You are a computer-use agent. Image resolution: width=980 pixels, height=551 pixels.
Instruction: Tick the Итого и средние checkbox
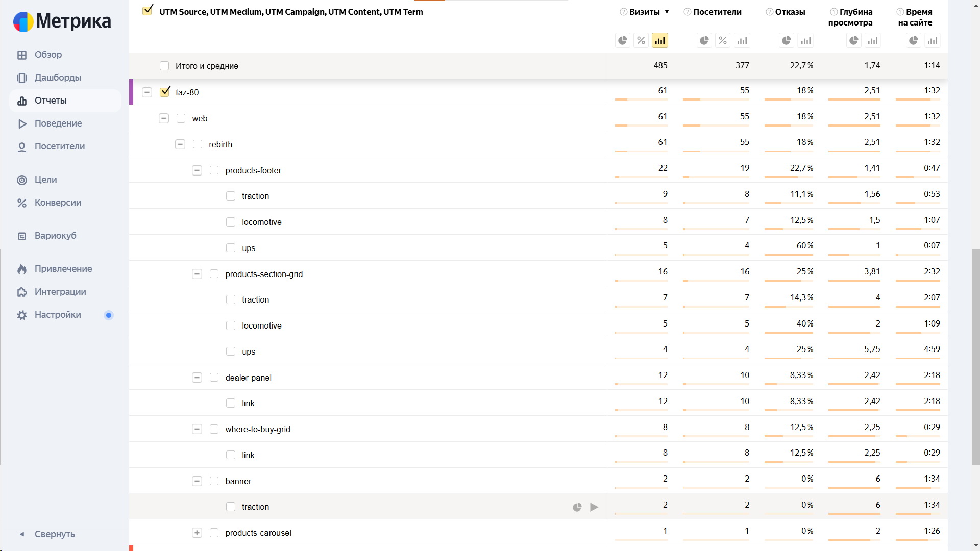coord(164,66)
